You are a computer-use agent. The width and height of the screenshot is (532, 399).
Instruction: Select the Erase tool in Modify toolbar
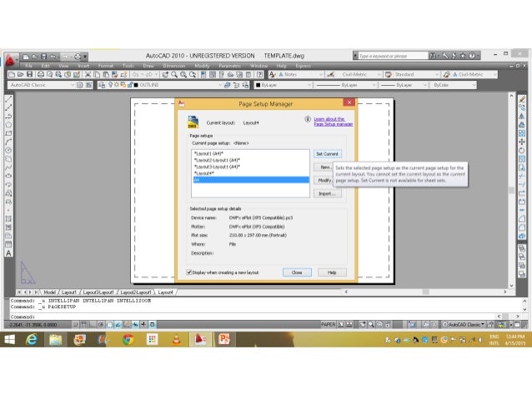tap(522, 98)
